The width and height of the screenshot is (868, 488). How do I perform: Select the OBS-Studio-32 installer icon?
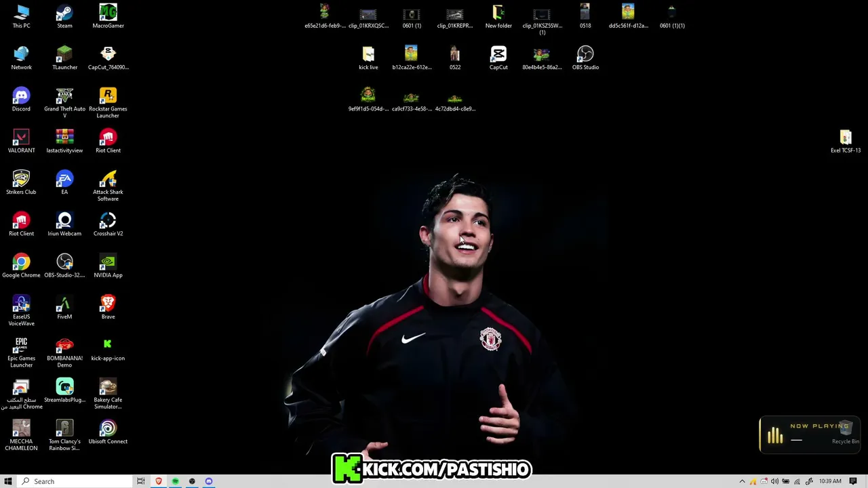[64, 265]
